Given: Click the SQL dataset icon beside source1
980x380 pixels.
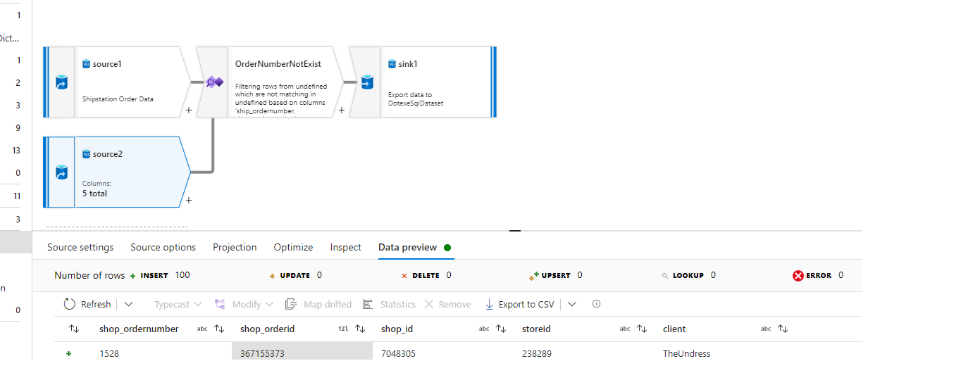Looking at the screenshot, I should click(87, 64).
